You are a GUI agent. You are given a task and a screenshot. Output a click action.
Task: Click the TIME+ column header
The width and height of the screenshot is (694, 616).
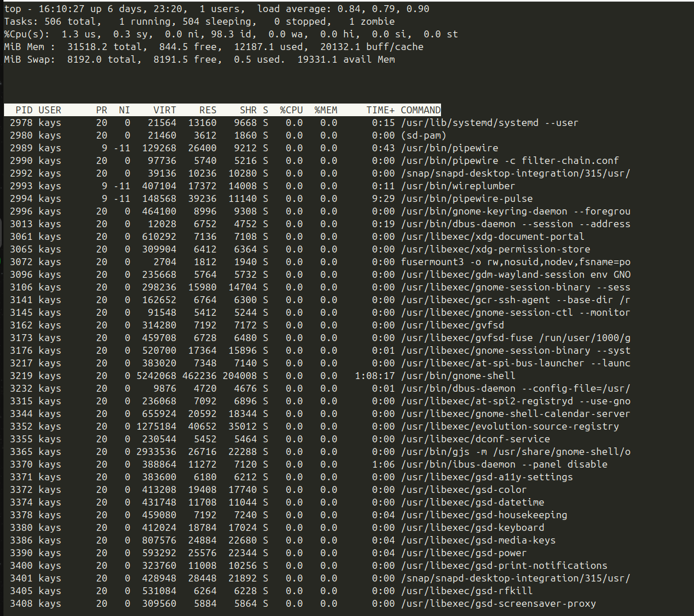[x=379, y=110]
